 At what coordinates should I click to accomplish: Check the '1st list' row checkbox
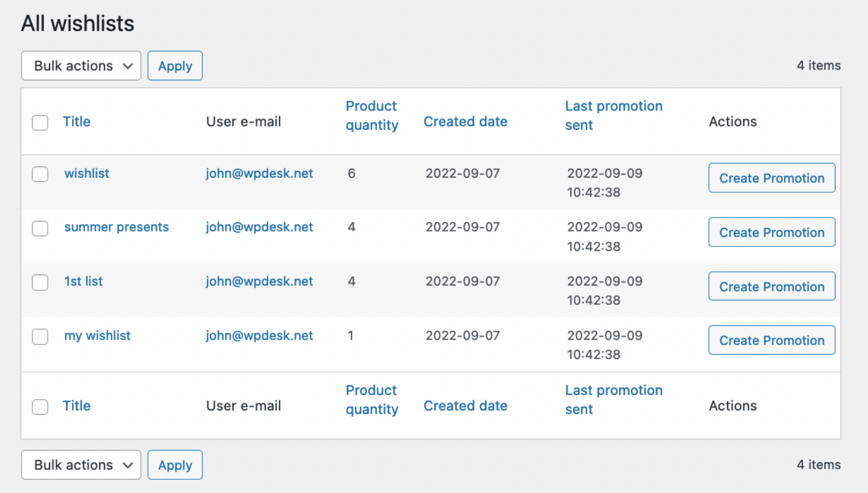point(40,282)
